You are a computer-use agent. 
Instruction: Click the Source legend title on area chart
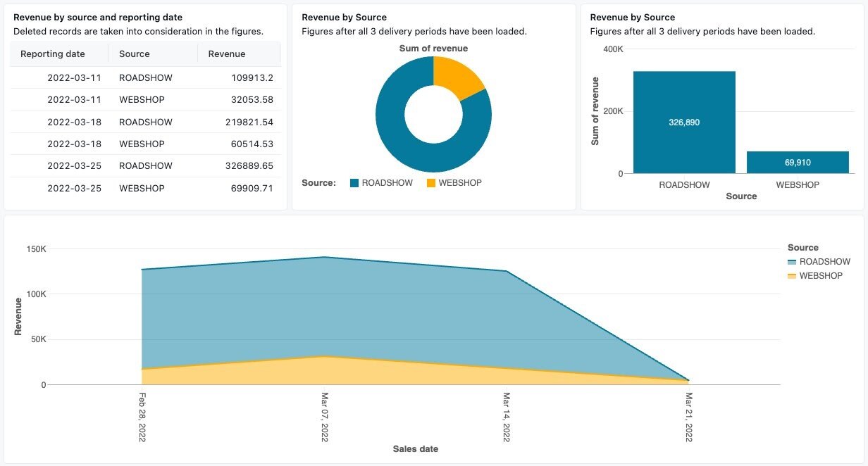(803, 247)
